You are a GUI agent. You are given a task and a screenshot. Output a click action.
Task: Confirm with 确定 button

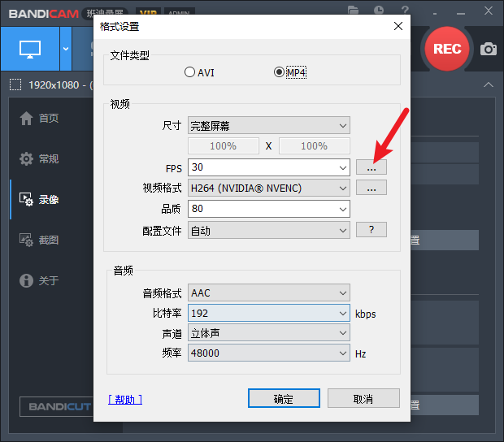point(284,398)
